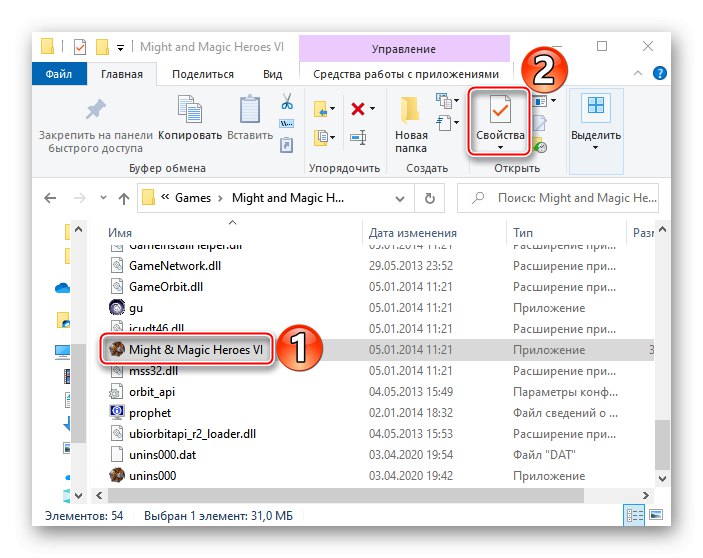
Task: Click the New item icon
Action: [x=444, y=101]
